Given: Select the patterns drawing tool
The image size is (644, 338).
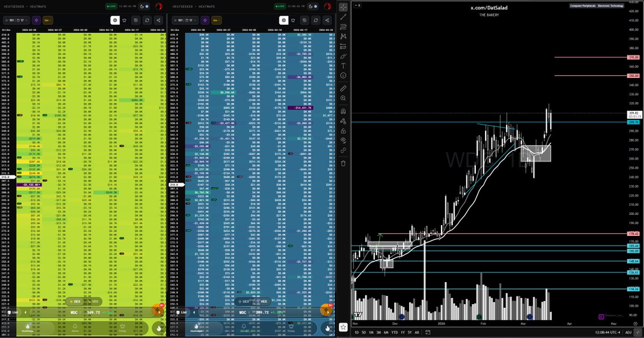Looking at the screenshot, I should 343,37.
